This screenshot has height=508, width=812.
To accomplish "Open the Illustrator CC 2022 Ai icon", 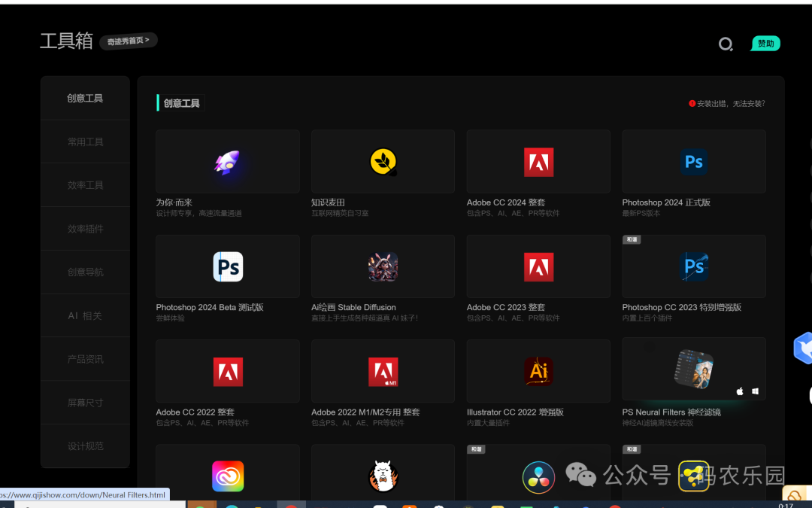I will point(538,371).
